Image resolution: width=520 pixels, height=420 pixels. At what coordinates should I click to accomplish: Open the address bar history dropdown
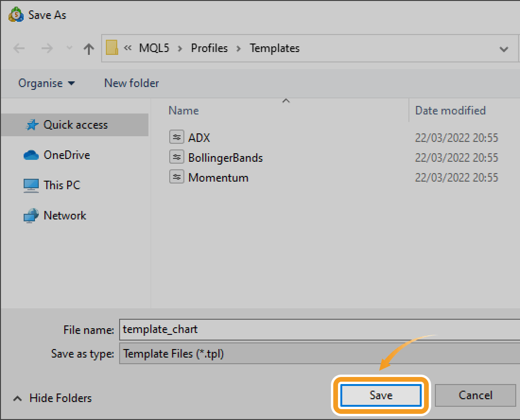pos(504,49)
